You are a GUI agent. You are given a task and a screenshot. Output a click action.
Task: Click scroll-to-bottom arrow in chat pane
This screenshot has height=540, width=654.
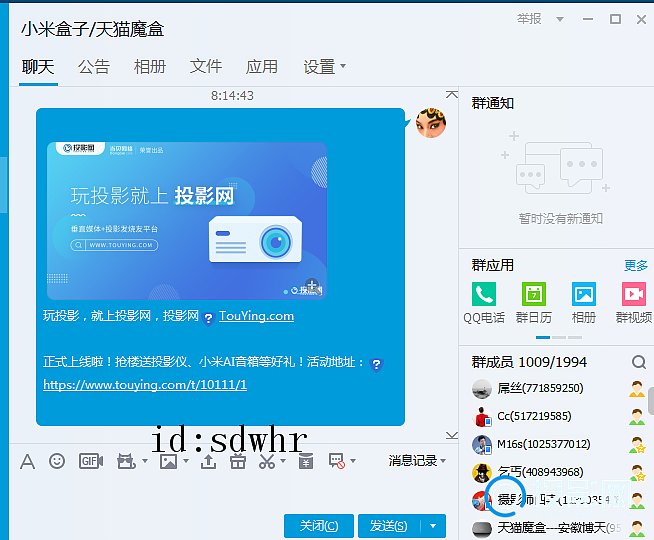point(451,435)
